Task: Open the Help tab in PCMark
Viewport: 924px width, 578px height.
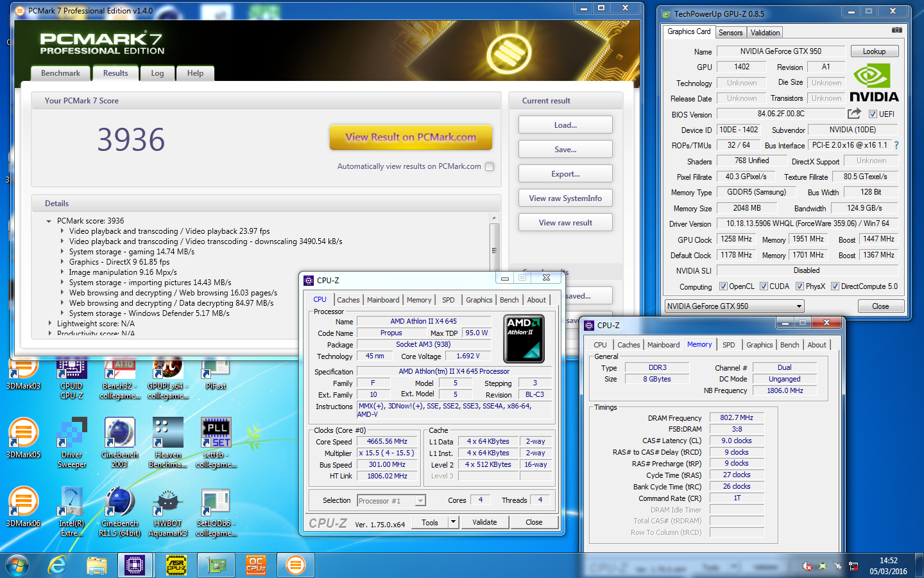Action: (x=195, y=73)
